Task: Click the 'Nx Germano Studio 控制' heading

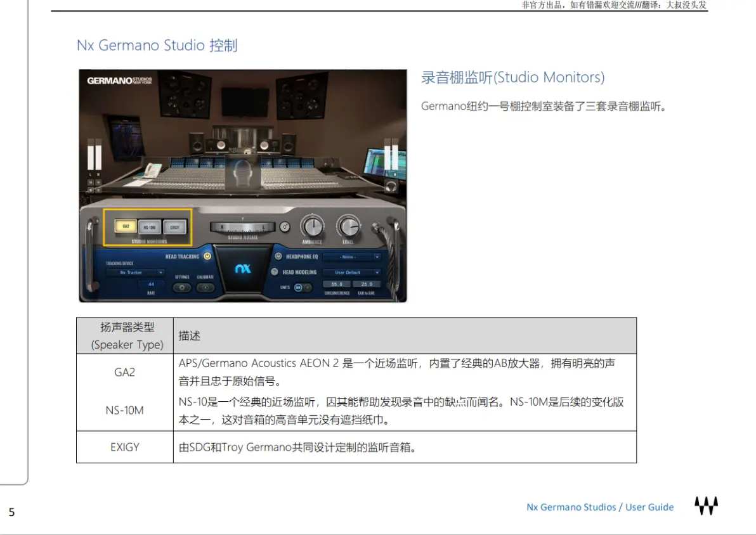Action: [157, 45]
